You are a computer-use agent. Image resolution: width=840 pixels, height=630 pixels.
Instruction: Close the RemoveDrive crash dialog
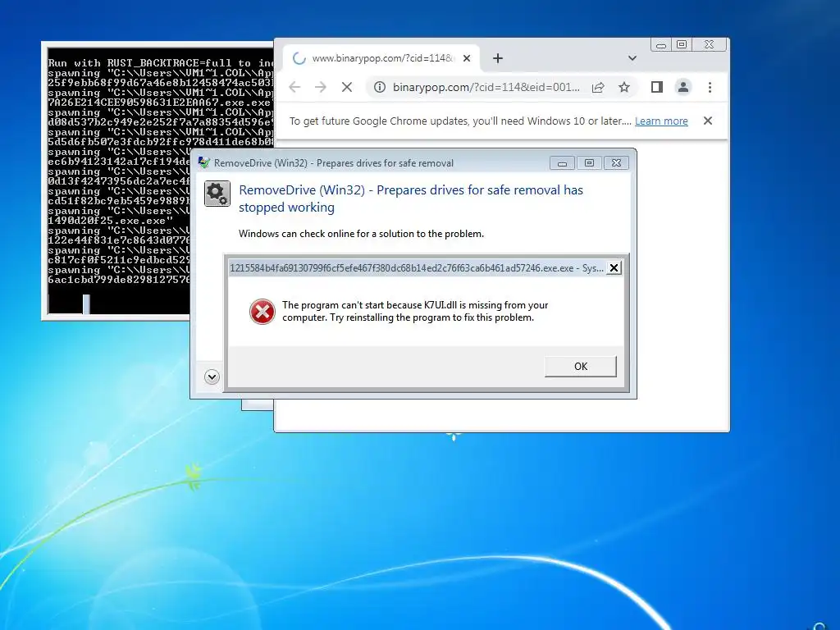(x=616, y=163)
